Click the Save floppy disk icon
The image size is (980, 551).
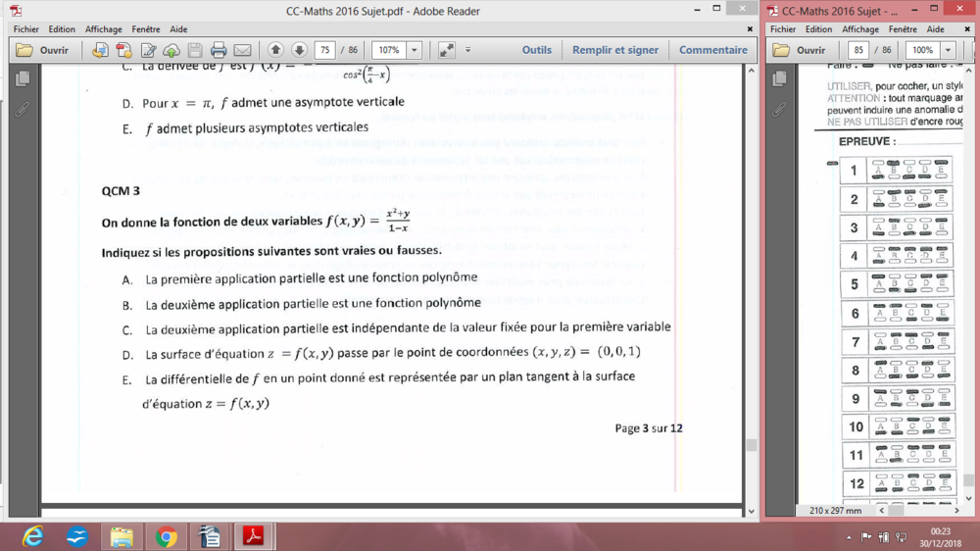pos(195,50)
